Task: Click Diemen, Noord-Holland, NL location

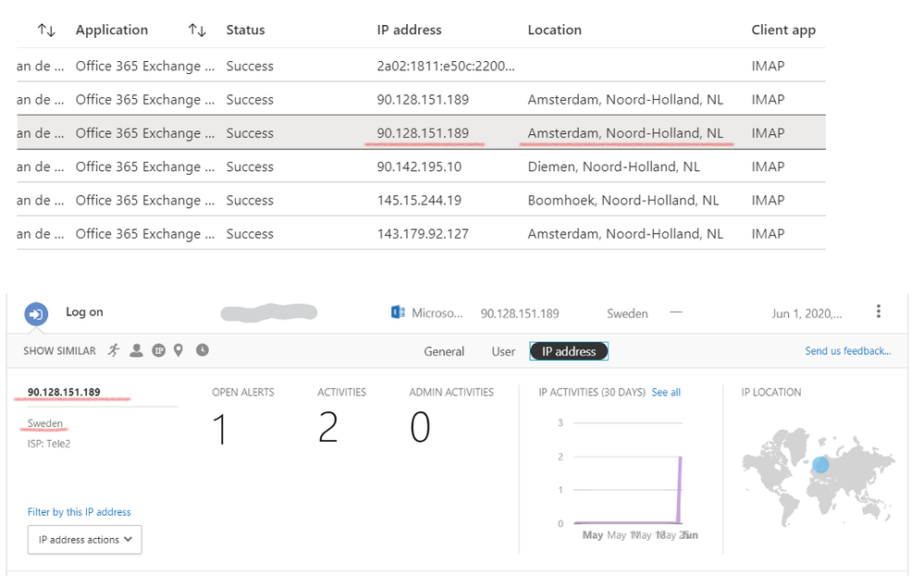Action: click(613, 166)
